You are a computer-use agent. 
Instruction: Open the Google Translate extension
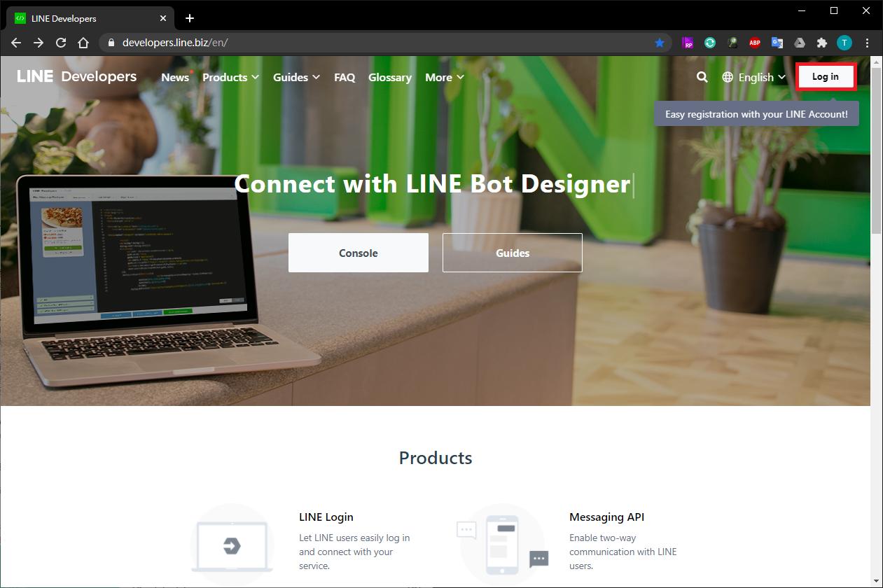coord(777,43)
